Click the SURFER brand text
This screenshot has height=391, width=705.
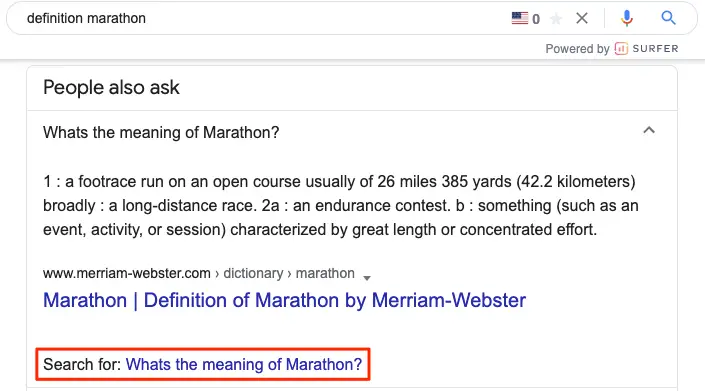(x=655, y=49)
